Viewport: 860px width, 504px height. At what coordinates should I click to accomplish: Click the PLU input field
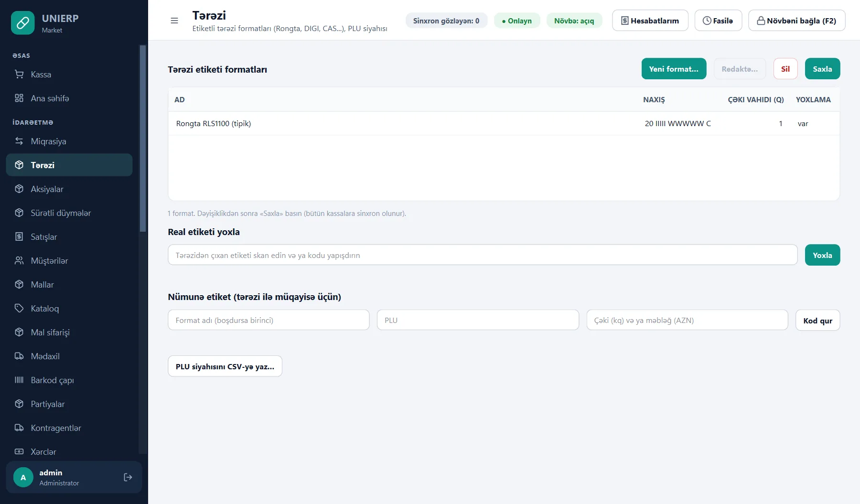coord(478,320)
